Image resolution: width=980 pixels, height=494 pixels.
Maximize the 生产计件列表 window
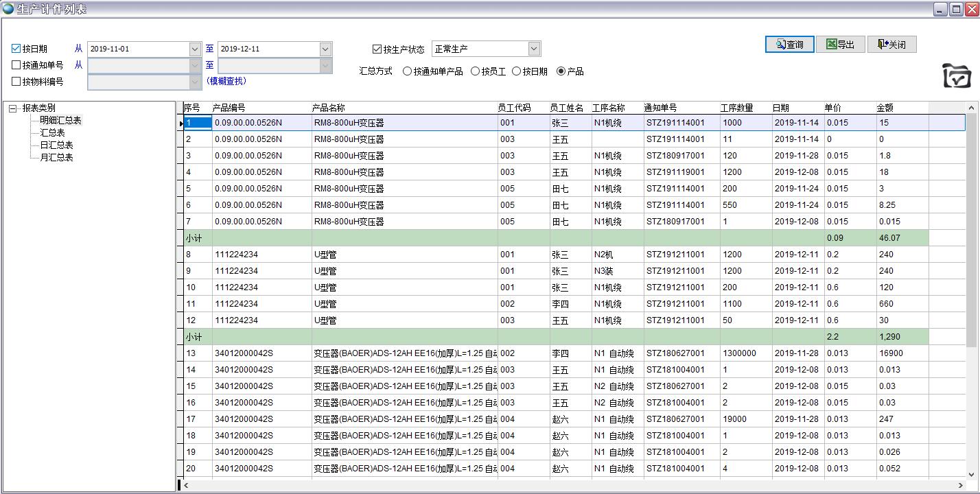[955, 10]
